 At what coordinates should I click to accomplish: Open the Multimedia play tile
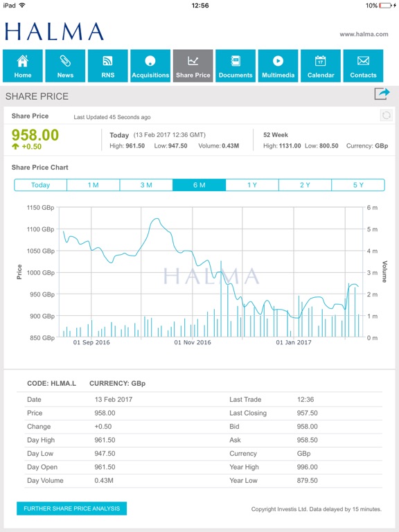[278, 66]
